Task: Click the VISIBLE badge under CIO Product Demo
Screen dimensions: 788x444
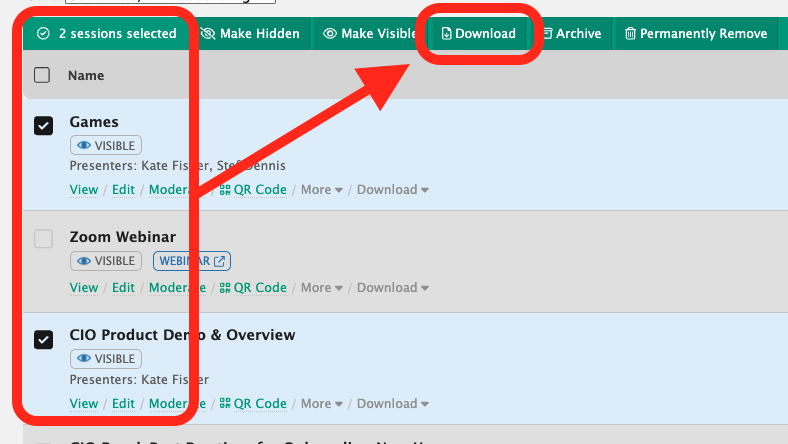Action: pos(106,359)
